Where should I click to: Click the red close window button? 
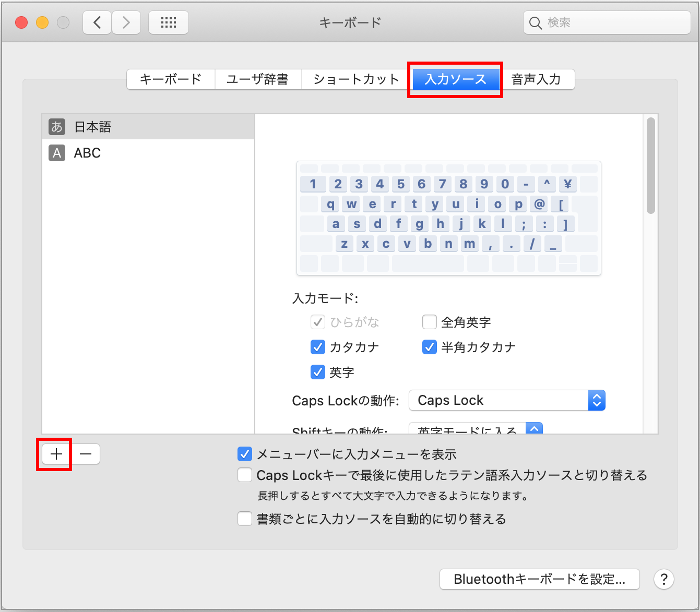(x=21, y=22)
